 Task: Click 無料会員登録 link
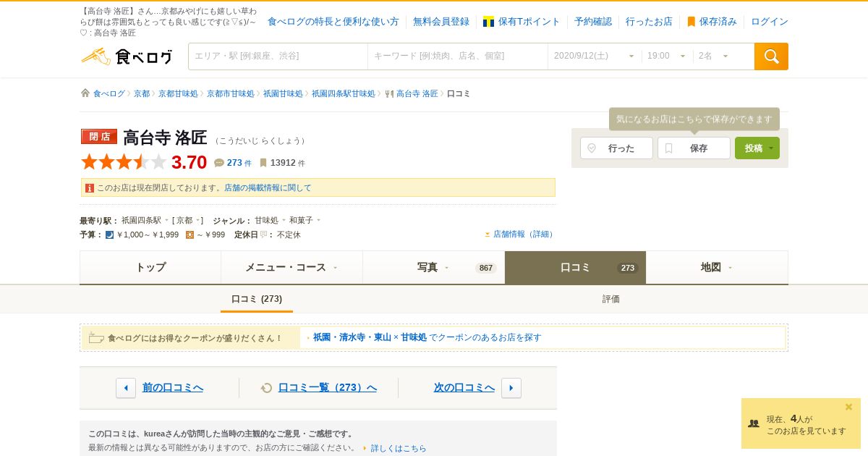[441, 22]
